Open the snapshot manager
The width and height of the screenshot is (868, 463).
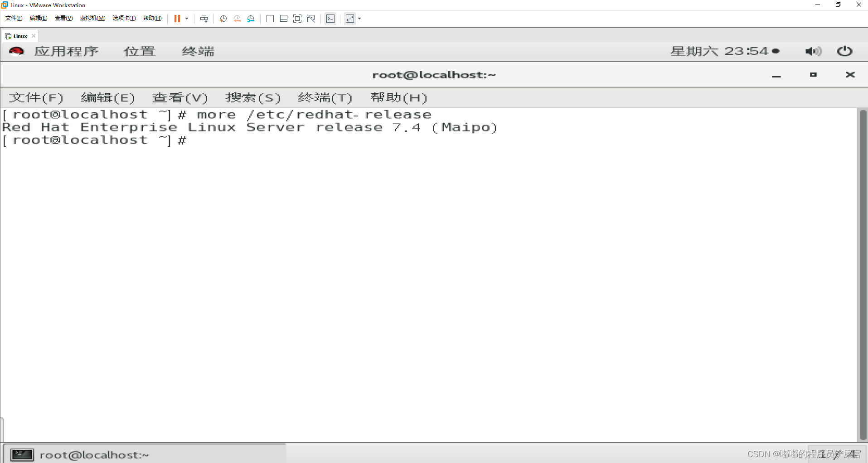(251, 19)
